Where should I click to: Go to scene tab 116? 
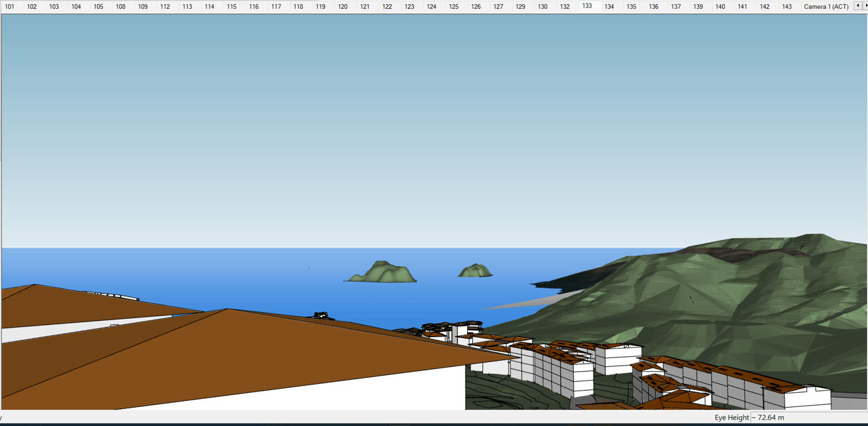click(x=254, y=7)
